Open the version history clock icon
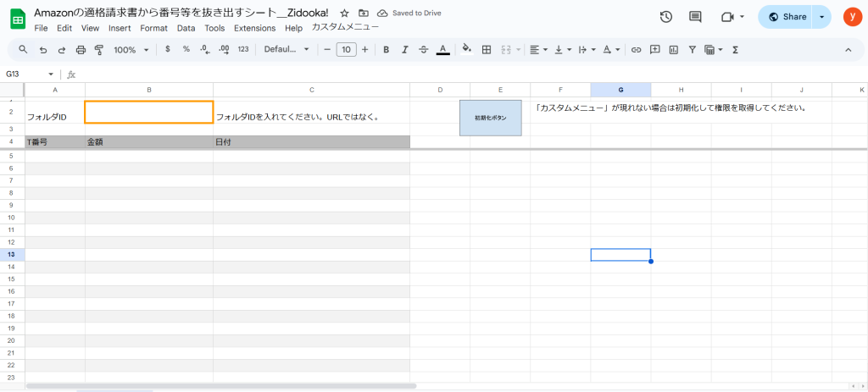The height and width of the screenshot is (392, 868). click(665, 17)
